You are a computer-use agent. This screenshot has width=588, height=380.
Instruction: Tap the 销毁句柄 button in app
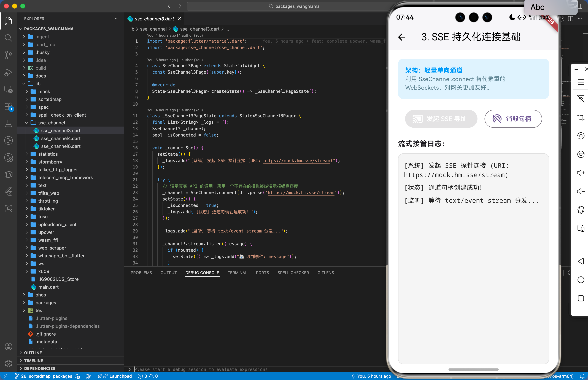tap(513, 119)
